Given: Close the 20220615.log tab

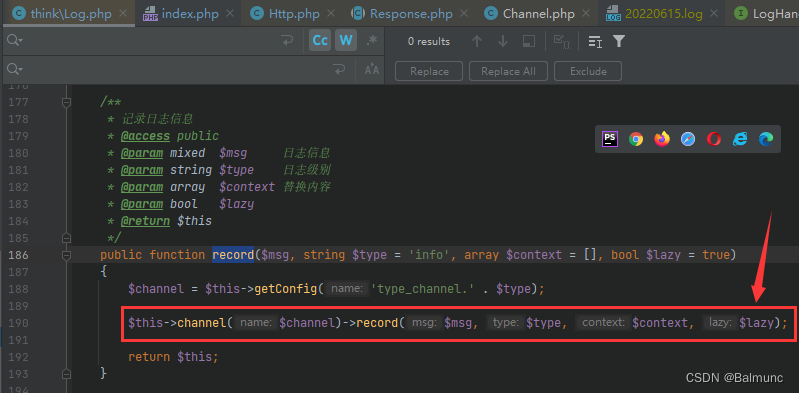Looking at the screenshot, I should click(x=715, y=14).
